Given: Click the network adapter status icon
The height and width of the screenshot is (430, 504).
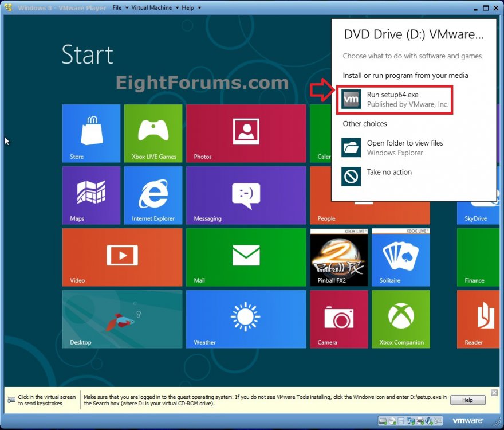Looking at the screenshot, I should point(411,421).
